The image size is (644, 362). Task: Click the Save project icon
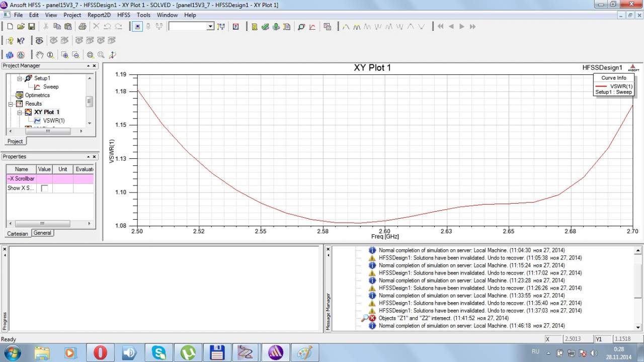[x=31, y=26]
